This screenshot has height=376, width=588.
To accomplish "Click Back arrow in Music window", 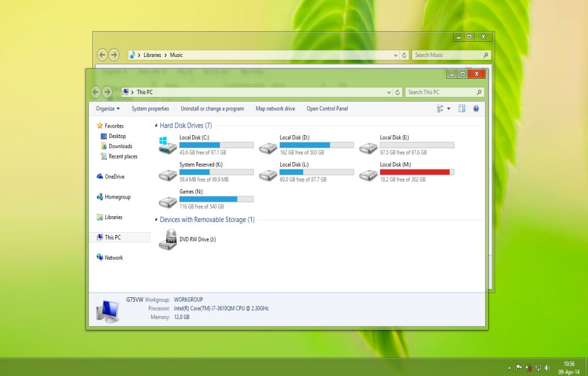I will tap(102, 55).
